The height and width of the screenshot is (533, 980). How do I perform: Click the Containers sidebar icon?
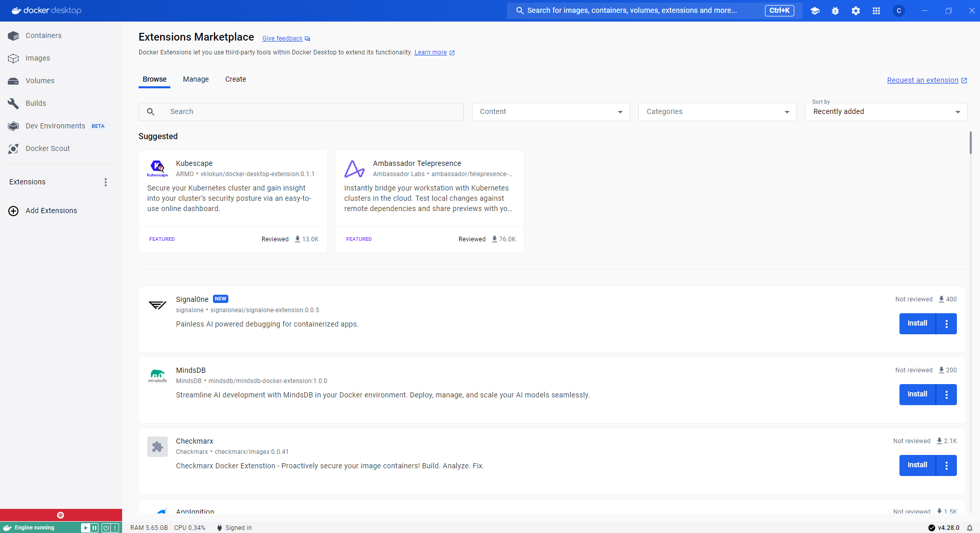pos(13,36)
